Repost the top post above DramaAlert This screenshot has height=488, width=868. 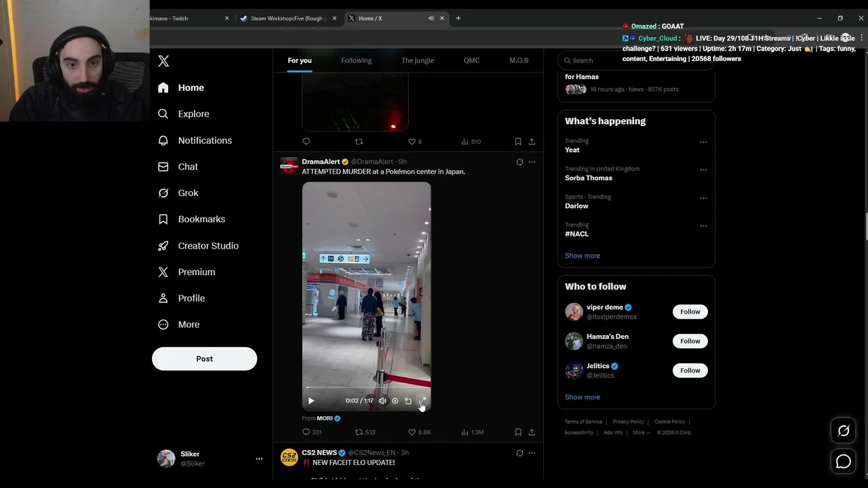point(359,142)
